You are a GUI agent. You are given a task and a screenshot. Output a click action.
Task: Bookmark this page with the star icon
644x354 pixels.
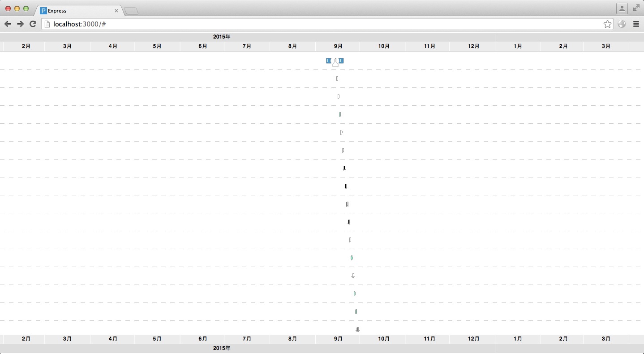(x=607, y=24)
